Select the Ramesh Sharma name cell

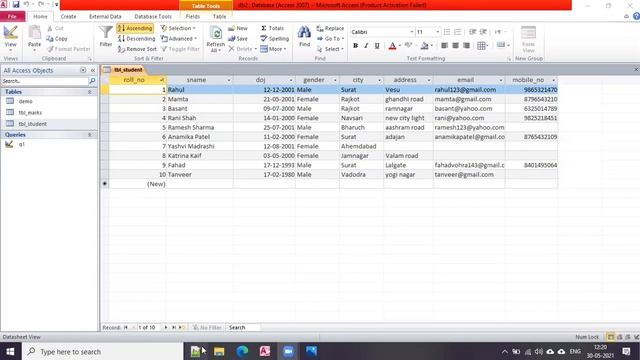pyautogui.click(x=200, y=127)
